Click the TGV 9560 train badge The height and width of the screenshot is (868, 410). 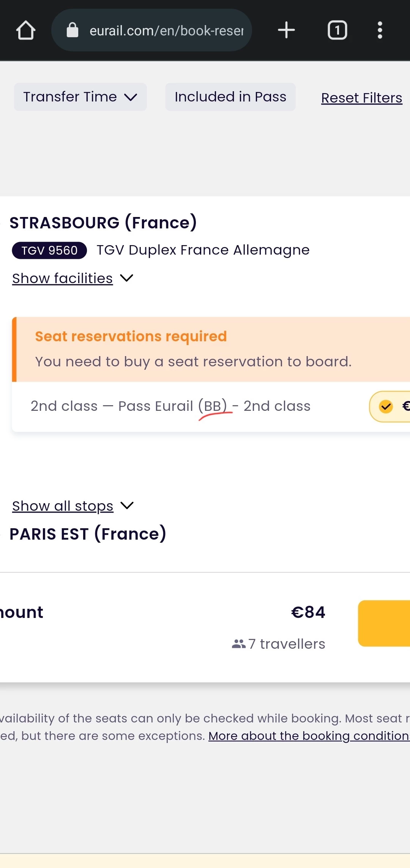click(x=49, y=250)
